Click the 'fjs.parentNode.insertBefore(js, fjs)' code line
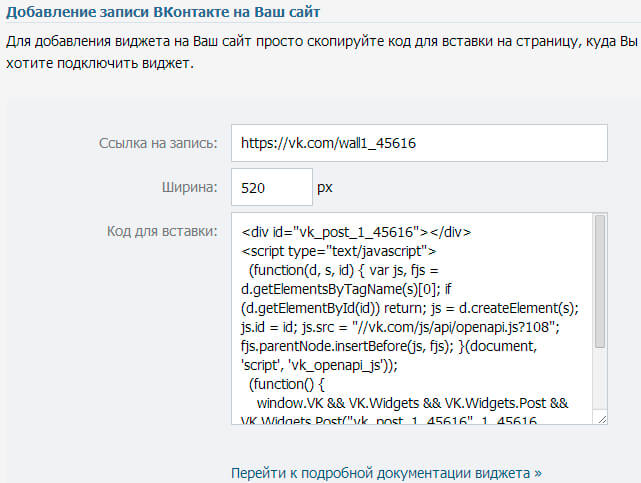641x483 pixels. click(400, 346)
